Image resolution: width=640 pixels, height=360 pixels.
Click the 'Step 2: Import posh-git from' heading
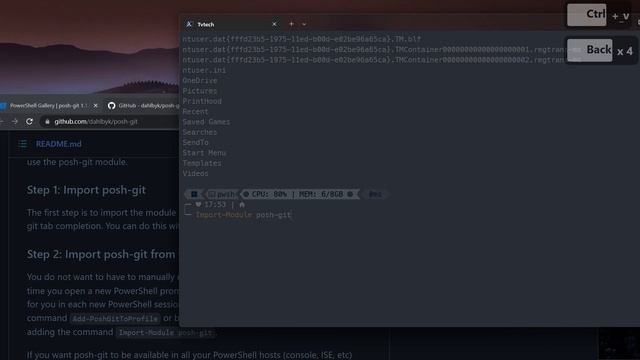(x=101, y=254)
